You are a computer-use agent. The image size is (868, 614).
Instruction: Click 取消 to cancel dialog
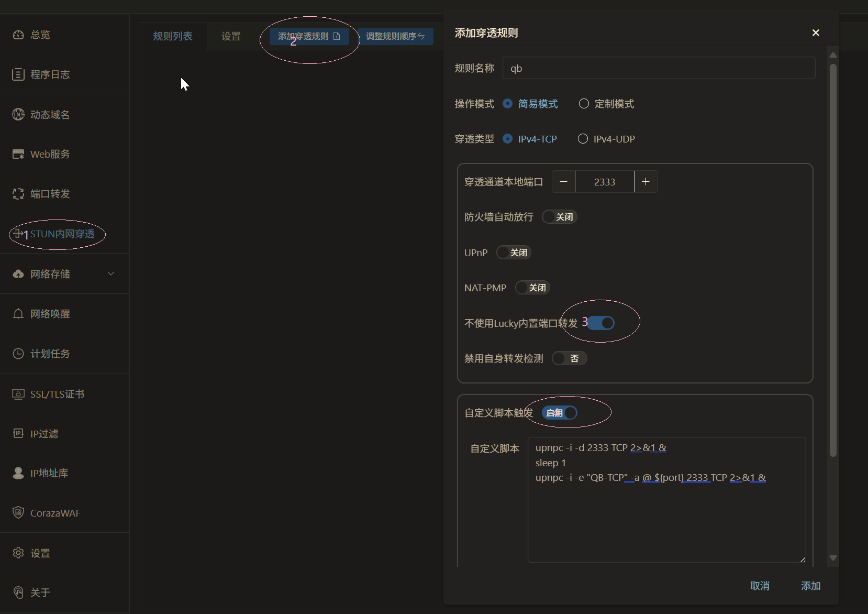point(760,586)
